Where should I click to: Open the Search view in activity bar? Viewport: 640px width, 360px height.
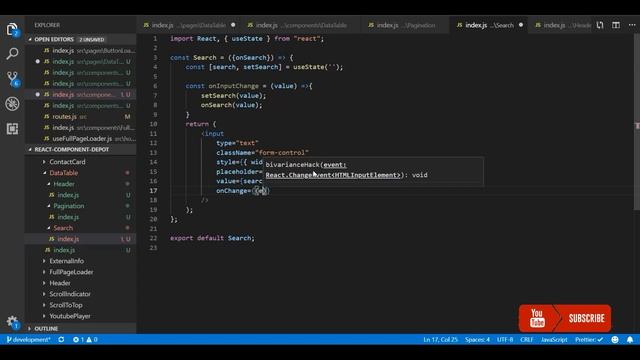coord(12,53)
